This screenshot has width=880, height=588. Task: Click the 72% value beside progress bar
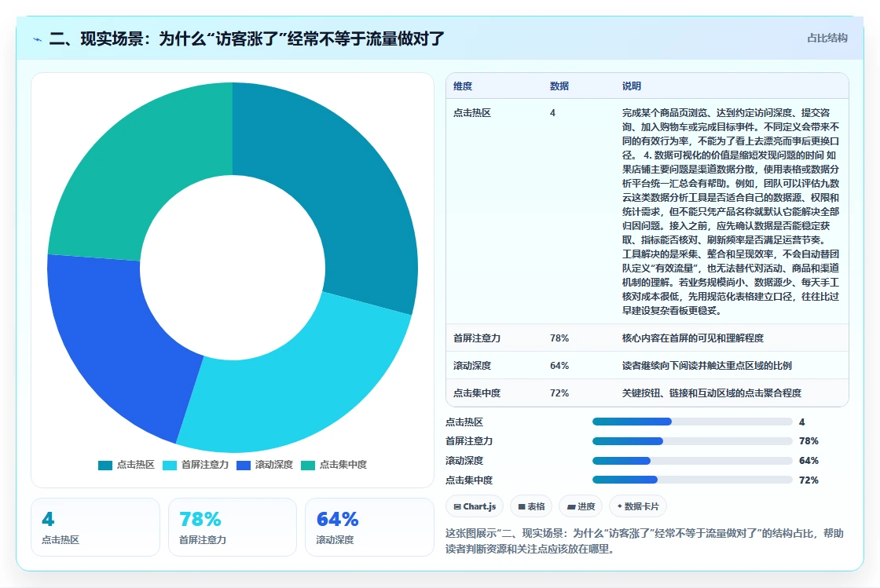(808, 480)
